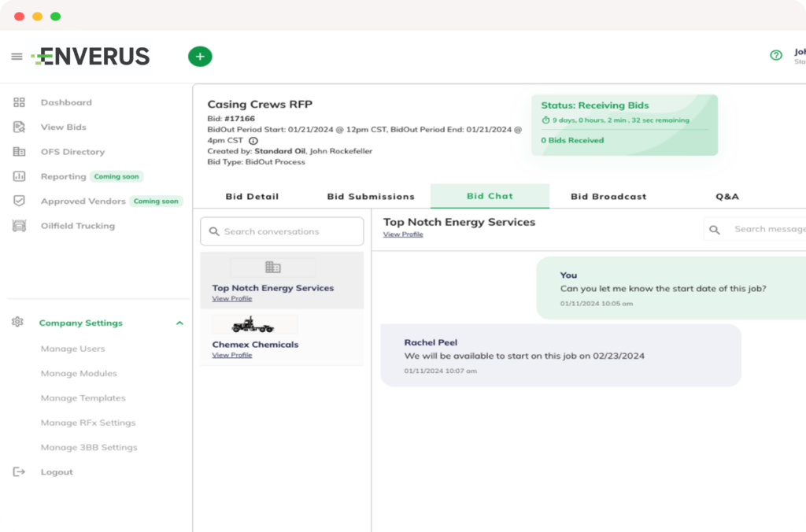Click the Search conversations field
806x532 pixels.
click(x=282, y=231)
